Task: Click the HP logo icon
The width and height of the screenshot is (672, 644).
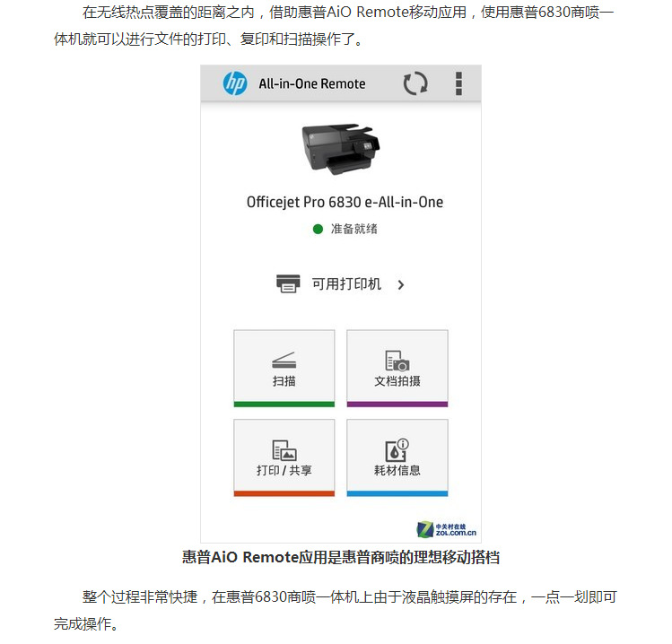Action: 235,83
